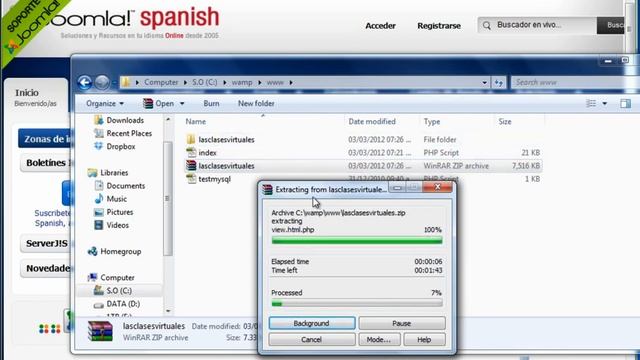Click the index PHP script file icon
Image resolution: width=640 pixels, height=360 pixels.
tap(191, 153)
